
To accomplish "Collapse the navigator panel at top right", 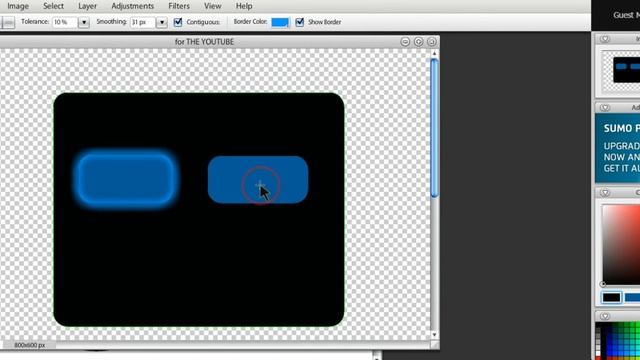I will coord(605,39).
